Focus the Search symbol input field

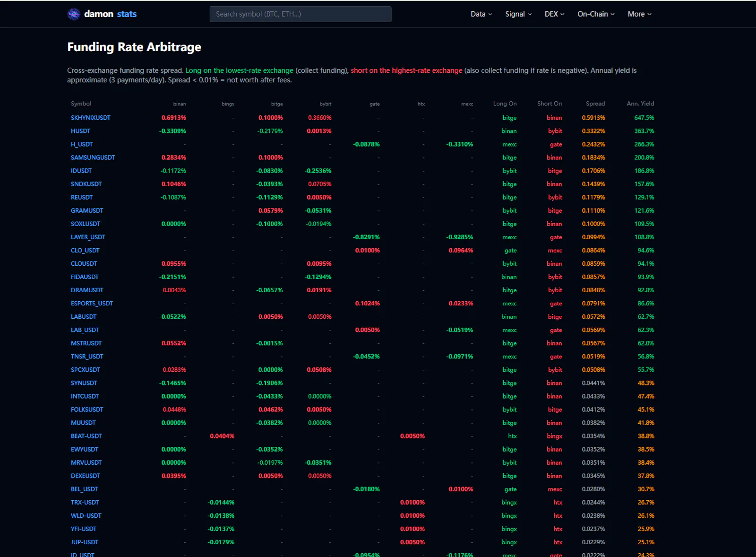(301, 14)
